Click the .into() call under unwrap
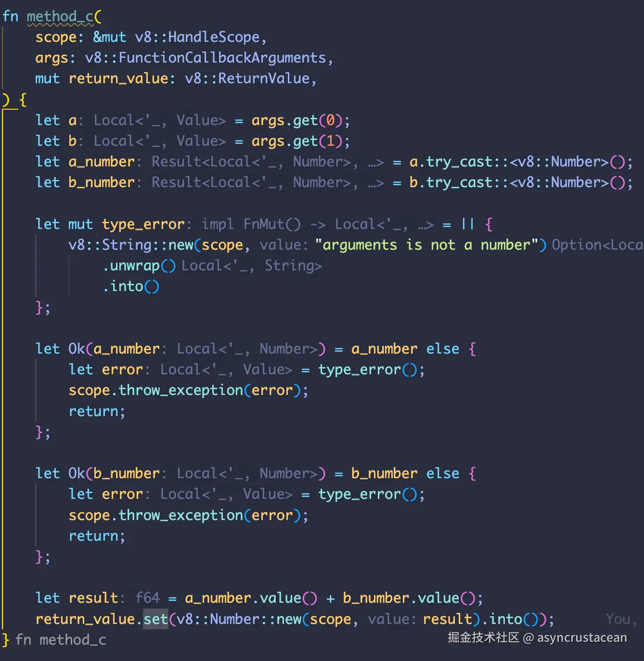The width and height of the screenshot is (644, 661). click(130, 286)
